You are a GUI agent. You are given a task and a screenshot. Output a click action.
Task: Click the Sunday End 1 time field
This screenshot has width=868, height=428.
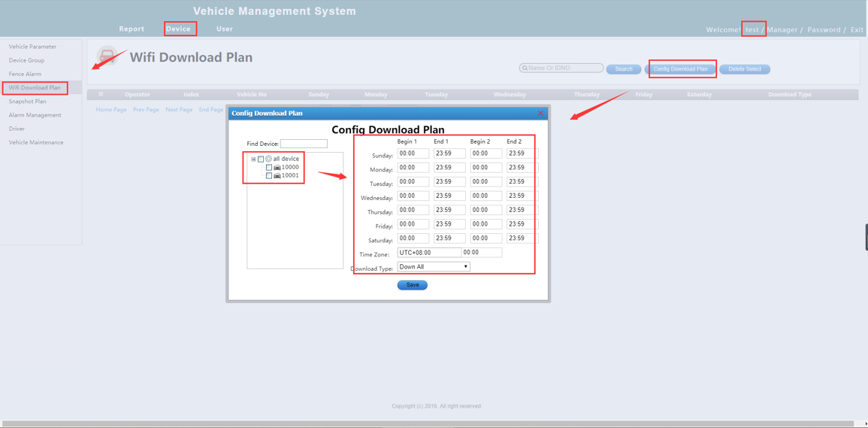coord(449,153)
